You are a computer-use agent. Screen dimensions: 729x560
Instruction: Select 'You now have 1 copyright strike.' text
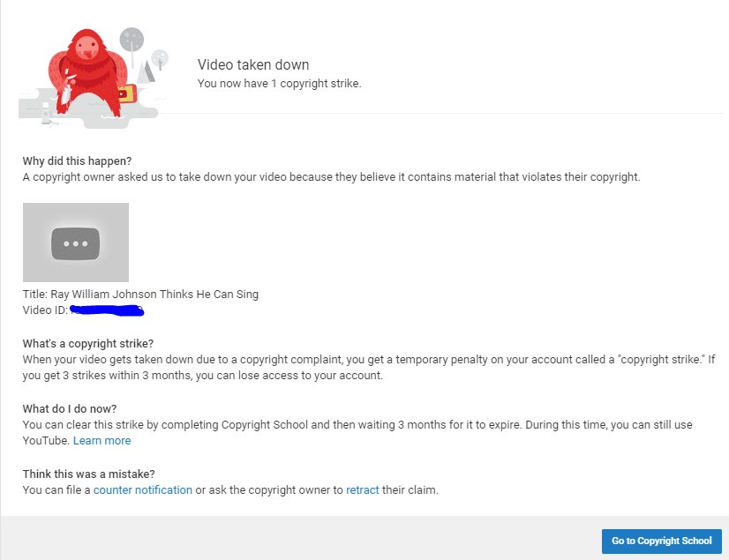tap(279, 84)
